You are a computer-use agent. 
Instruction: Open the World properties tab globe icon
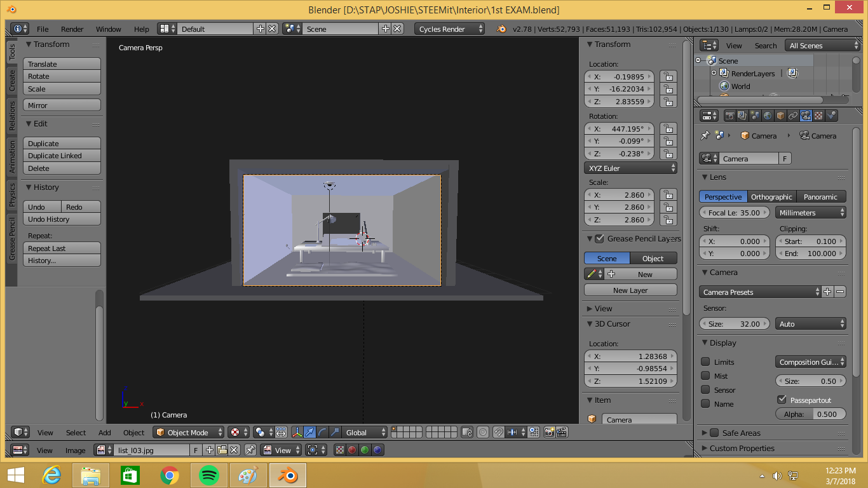[767, 116]
